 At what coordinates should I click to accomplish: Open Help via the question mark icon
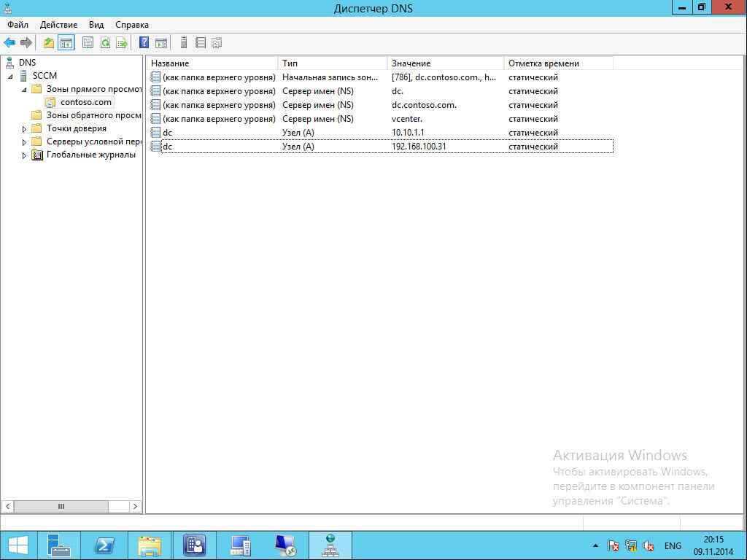144,43
